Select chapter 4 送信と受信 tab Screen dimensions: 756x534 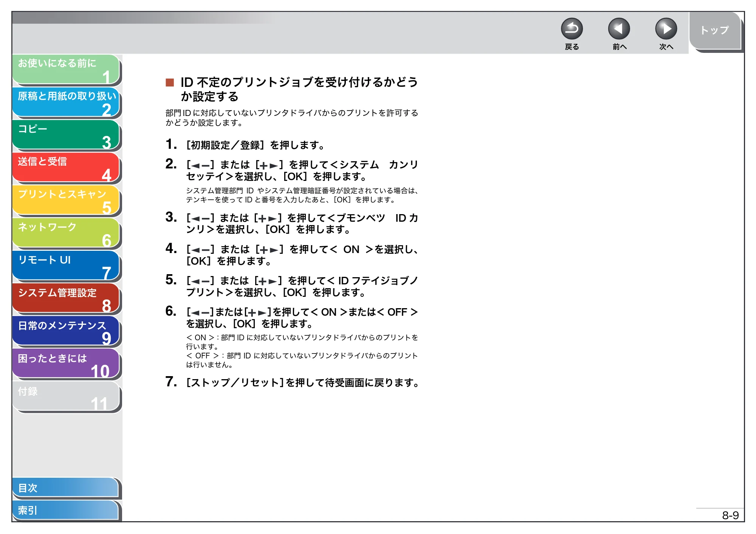click(x=66, y=167)
